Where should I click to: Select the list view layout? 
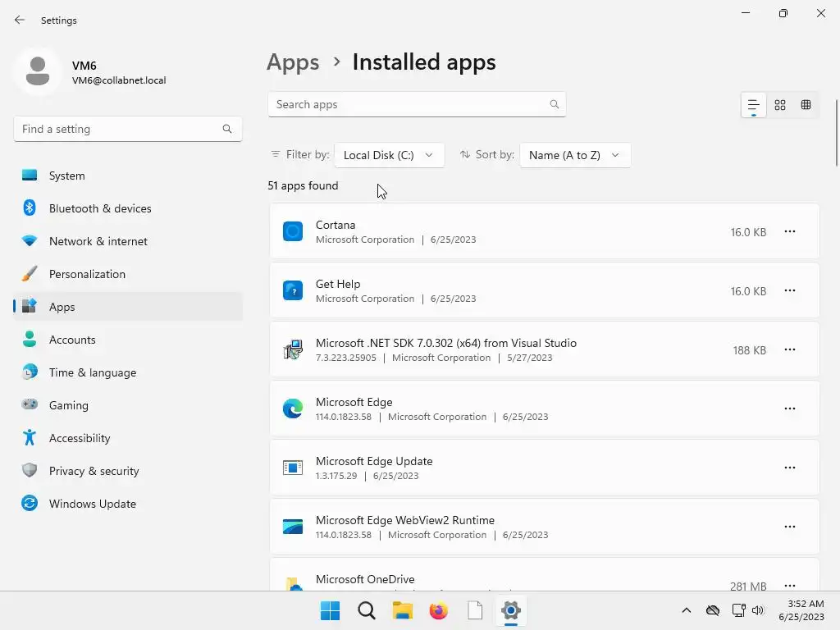click(x=753, y=105)
